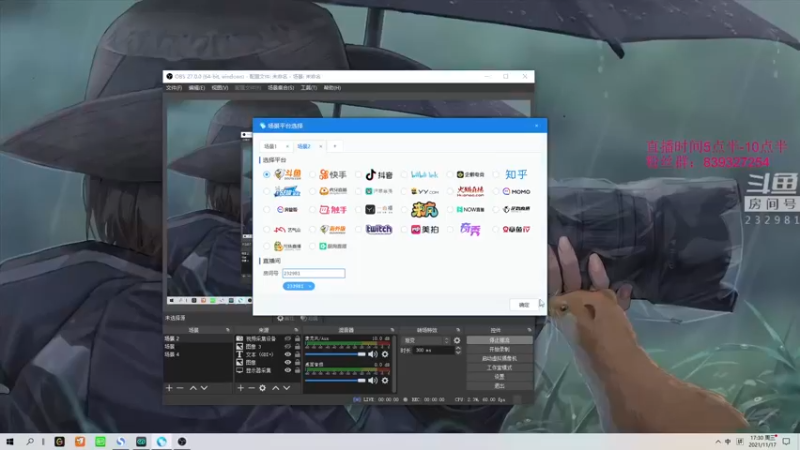This screenshot has width=800, height=450.
Task: Click the 开始录制 button
Action: (499, 349)
